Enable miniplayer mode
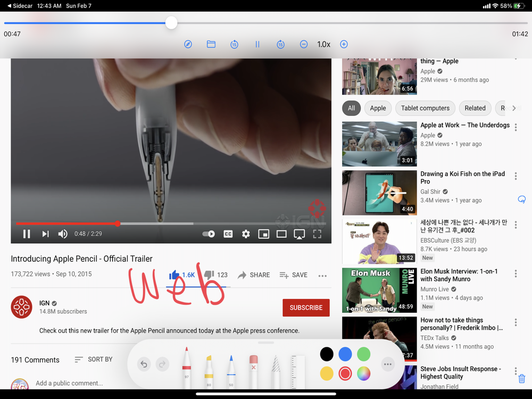Viewport: 532px width, 399px height. (x=264, y=234)
